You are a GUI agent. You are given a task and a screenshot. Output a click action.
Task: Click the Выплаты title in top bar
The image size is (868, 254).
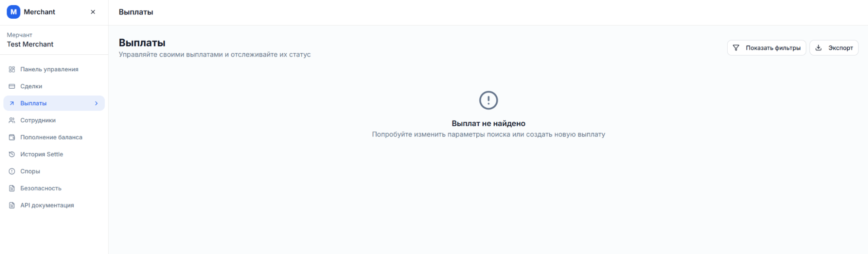(136, 12)
